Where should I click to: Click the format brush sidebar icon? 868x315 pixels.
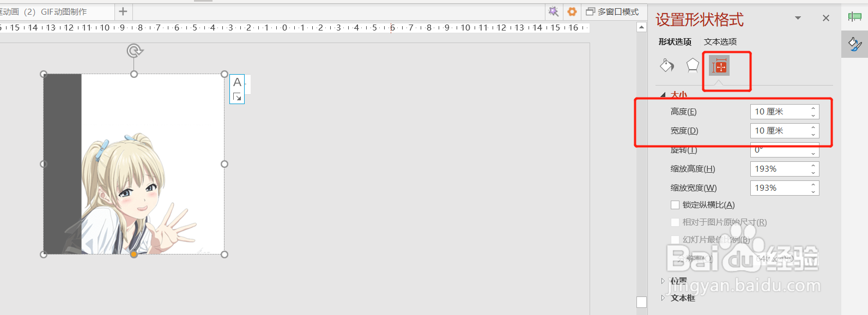(x=855, y=44)
